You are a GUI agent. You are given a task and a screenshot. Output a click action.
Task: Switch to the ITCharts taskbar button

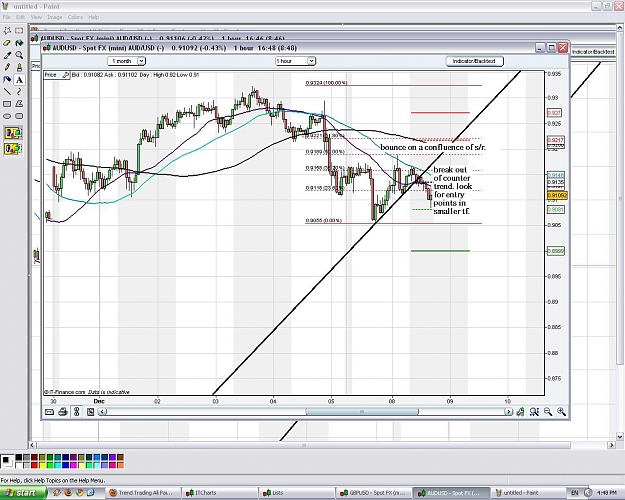[x=219, y=493]
